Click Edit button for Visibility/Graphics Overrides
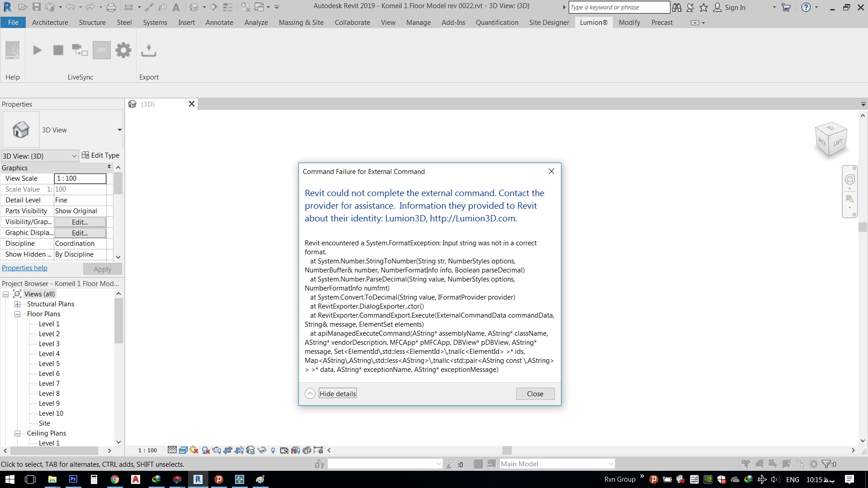This screenshot has width=868, height=488. pyautogui.click(x=80, y=222)
